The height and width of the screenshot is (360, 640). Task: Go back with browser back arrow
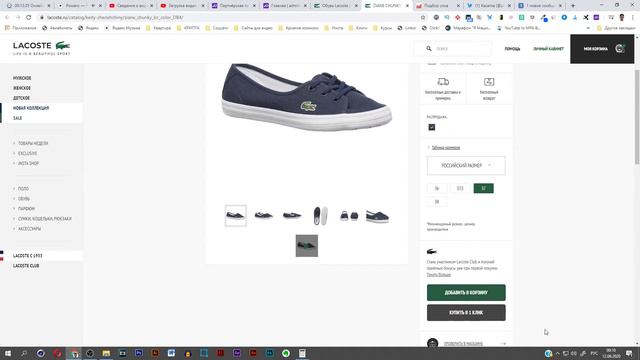7,18
